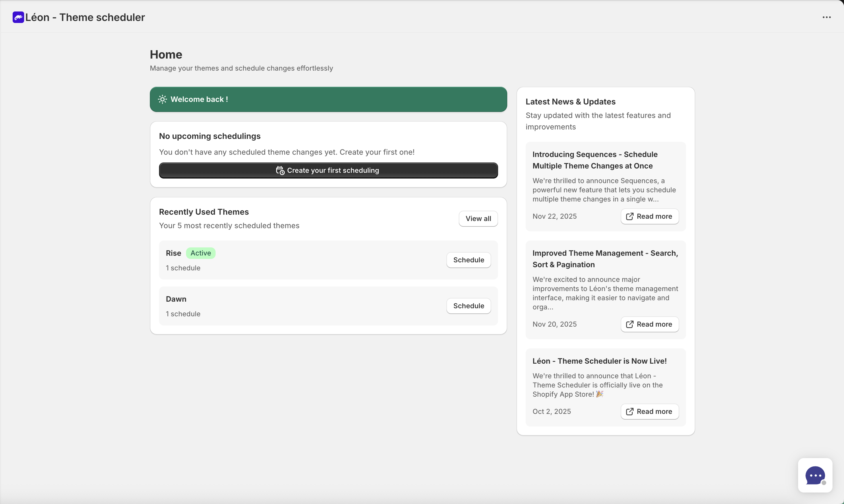Schedule the Dawn theme
The width and height of the screenshot is (844, 504).
pyautogui.click(x=468, y=306)
